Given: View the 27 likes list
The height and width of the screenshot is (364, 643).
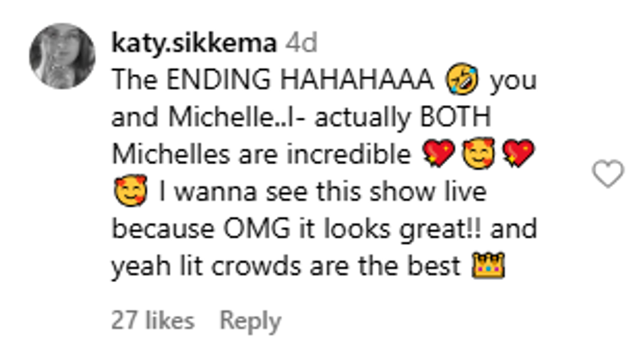Looking at the screenshot, I should (x=153, y=320).
